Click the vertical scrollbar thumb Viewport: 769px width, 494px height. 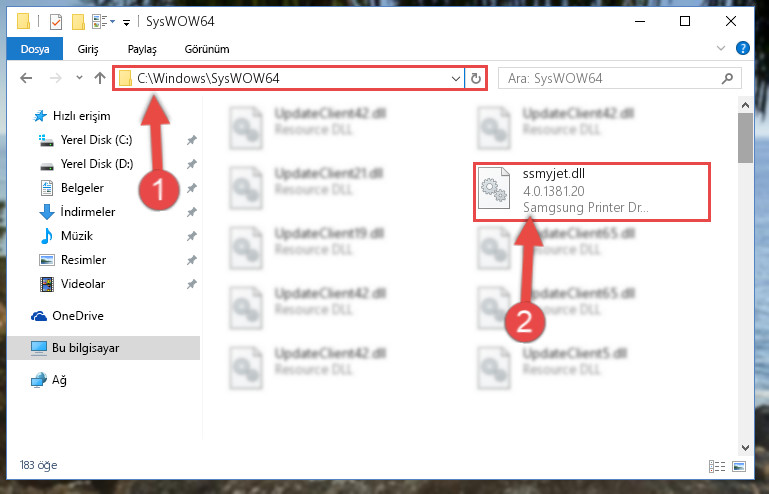coord(745,138)
